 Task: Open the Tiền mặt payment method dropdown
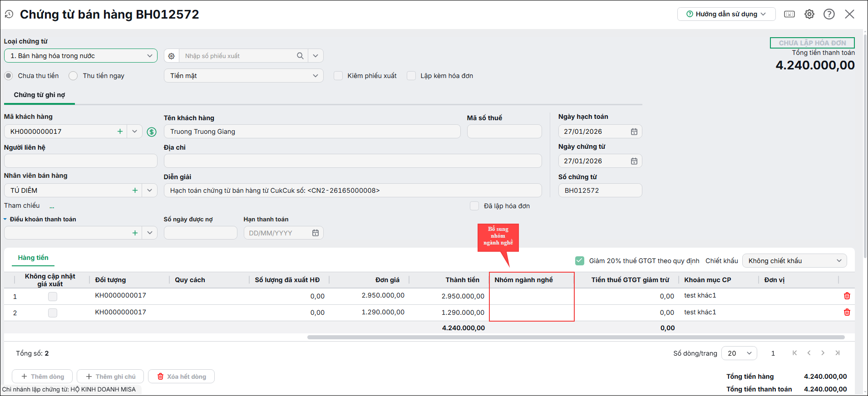point(244,76)
